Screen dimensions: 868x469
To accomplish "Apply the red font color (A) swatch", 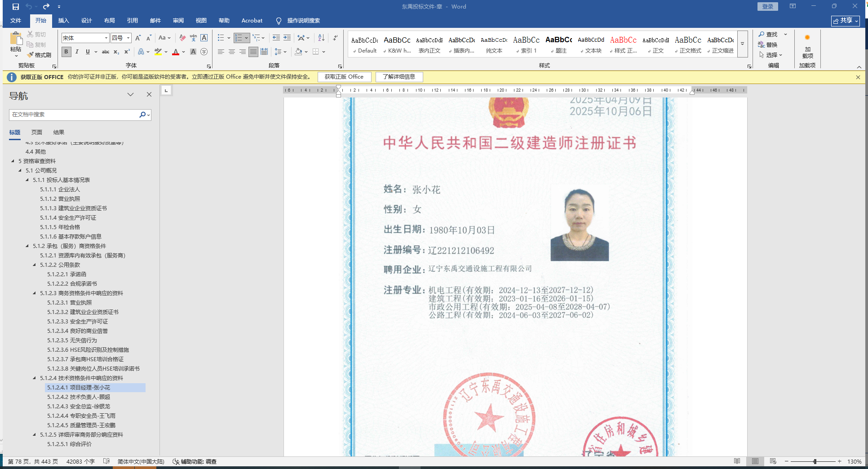I will [176, 52].
